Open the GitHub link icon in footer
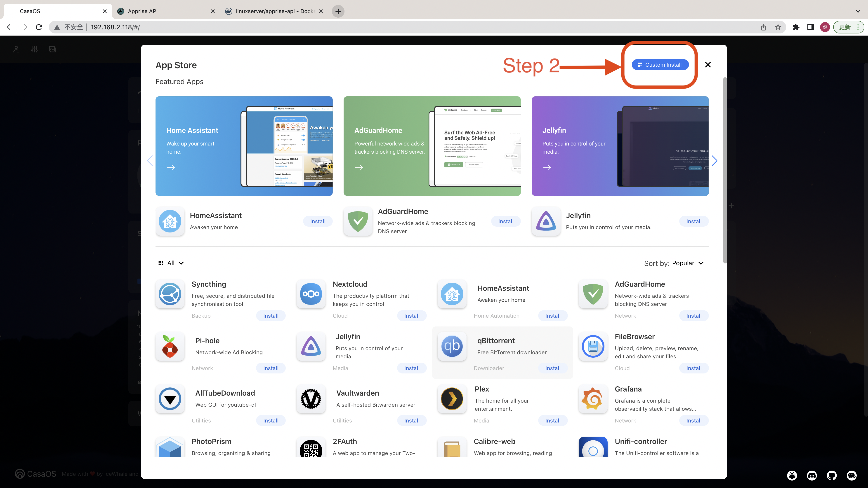The width and height of the screenshot is (868, 488). [x=832, y=475]
